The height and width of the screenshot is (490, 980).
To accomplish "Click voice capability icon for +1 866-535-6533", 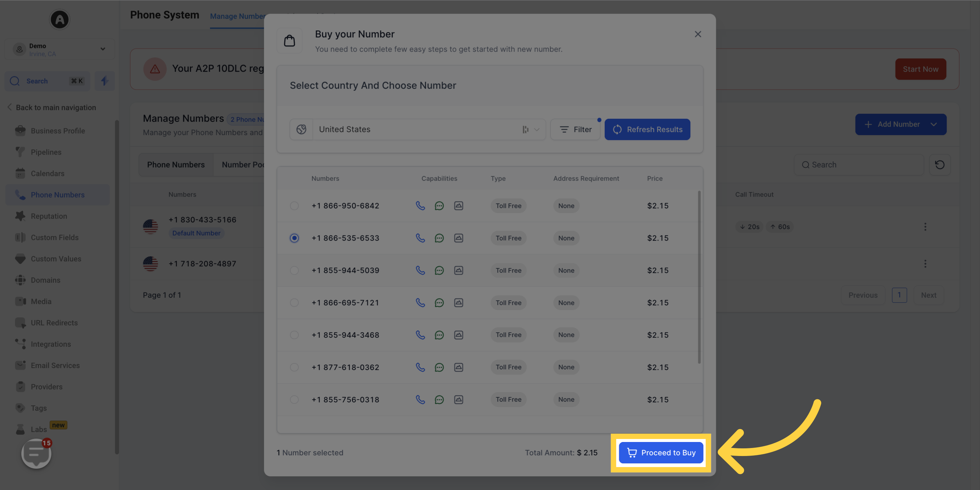I will tap(420, 238).
